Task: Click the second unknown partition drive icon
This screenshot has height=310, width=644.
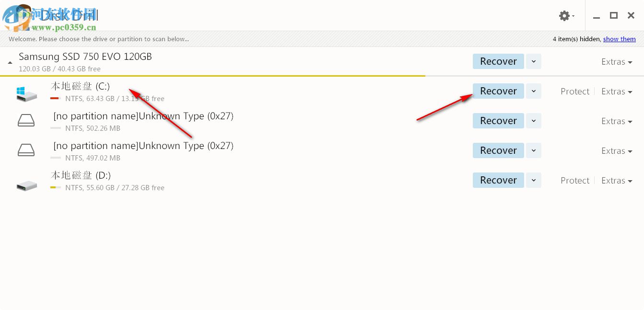Action: (x=26, y=150)
